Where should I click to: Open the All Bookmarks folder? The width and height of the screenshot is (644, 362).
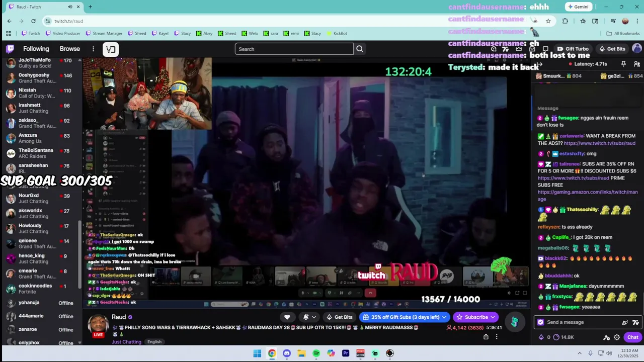pos(623,33)
